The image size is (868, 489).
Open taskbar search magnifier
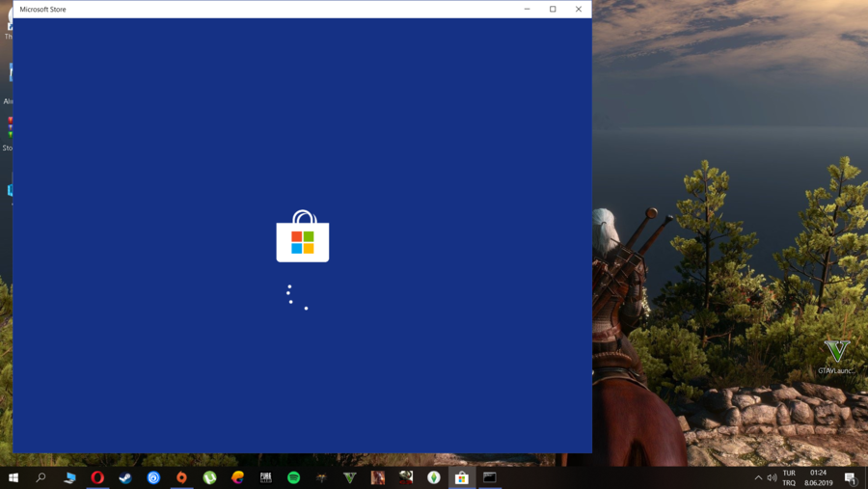(x=41, y=477)
